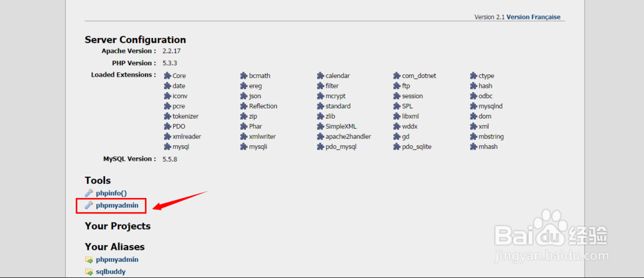Click the puzzle icon next to hash
644x278 pixels.
pyautogui.click(x=473, y=86)
